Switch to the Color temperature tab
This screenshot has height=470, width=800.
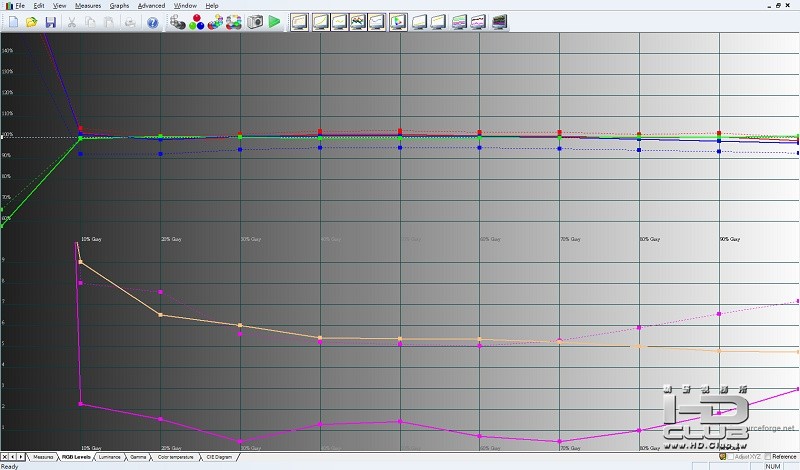pyautogui.click(x=176, y=457)
